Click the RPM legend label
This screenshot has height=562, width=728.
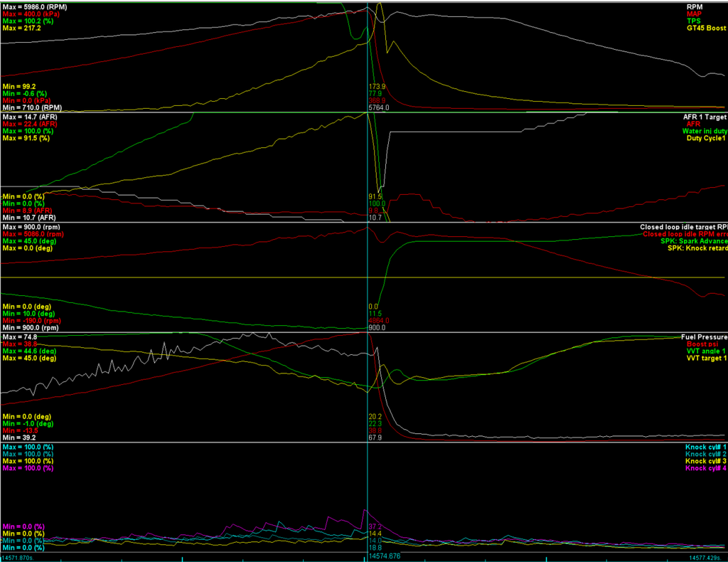(x=714, y=6)
